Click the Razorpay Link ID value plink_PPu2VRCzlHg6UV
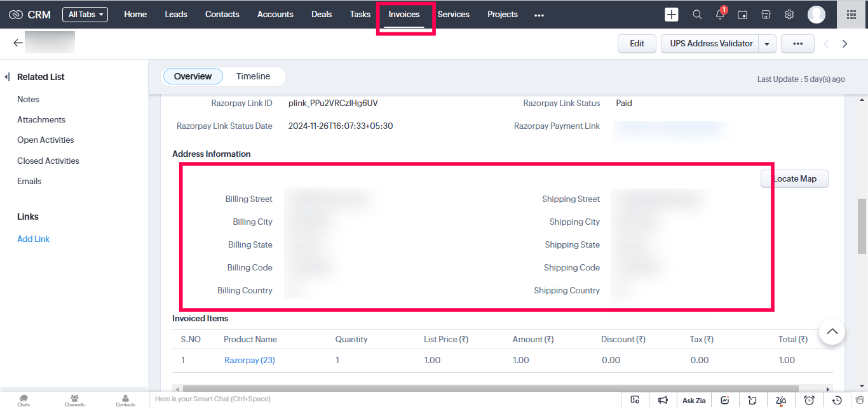This screenshot has width=868, height=407. point(333,103)
